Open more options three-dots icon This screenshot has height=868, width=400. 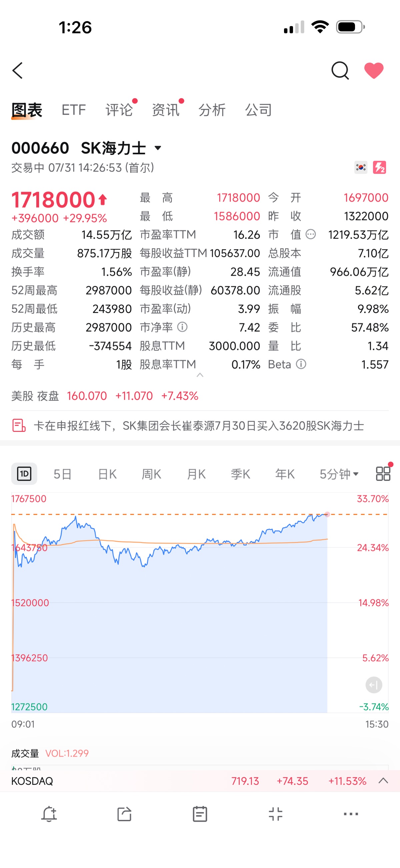click(351, 814)
